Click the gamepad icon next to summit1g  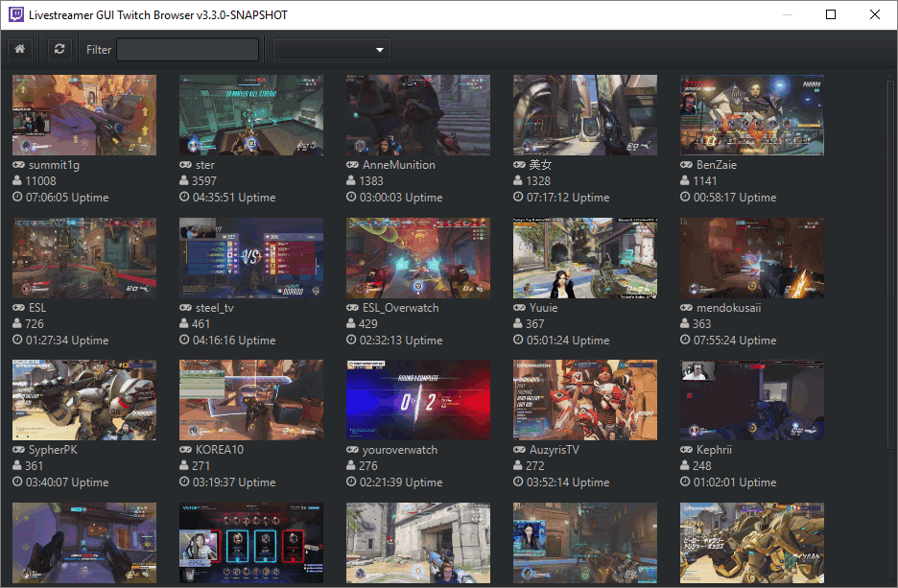[x=18, y=165]
